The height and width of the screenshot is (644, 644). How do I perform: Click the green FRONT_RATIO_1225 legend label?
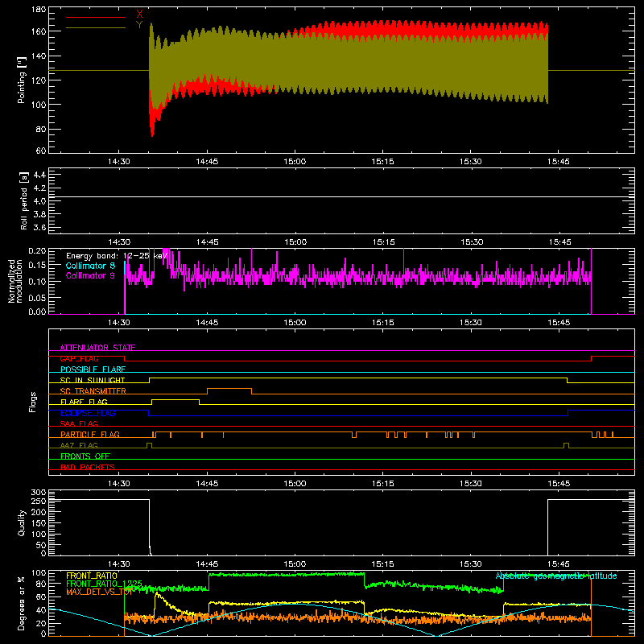pos(104,584)
